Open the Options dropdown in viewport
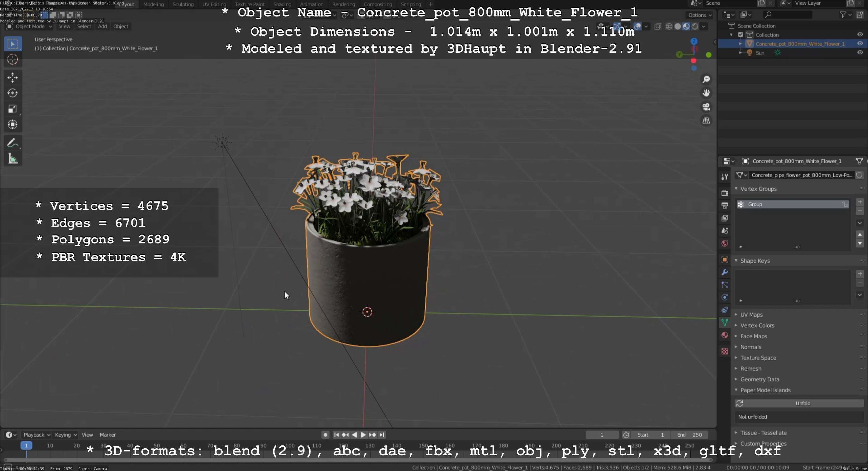868x471 pixels. pyautogui.click(x=700, y=15)
